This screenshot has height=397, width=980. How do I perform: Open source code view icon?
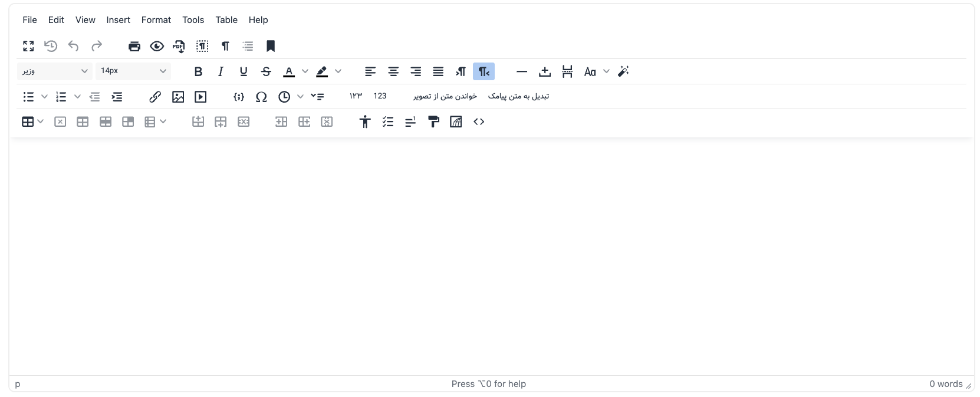coord(479,122)
